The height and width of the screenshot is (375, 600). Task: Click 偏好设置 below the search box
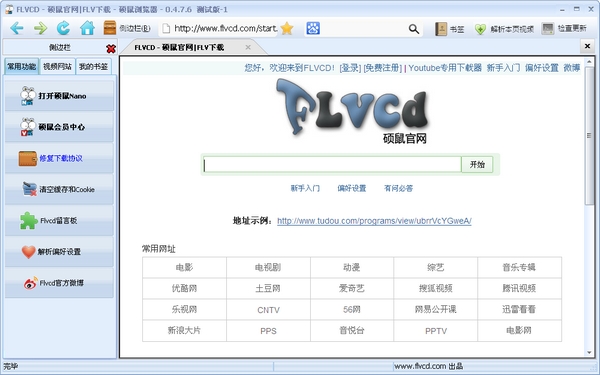click(x=352, y=188)
